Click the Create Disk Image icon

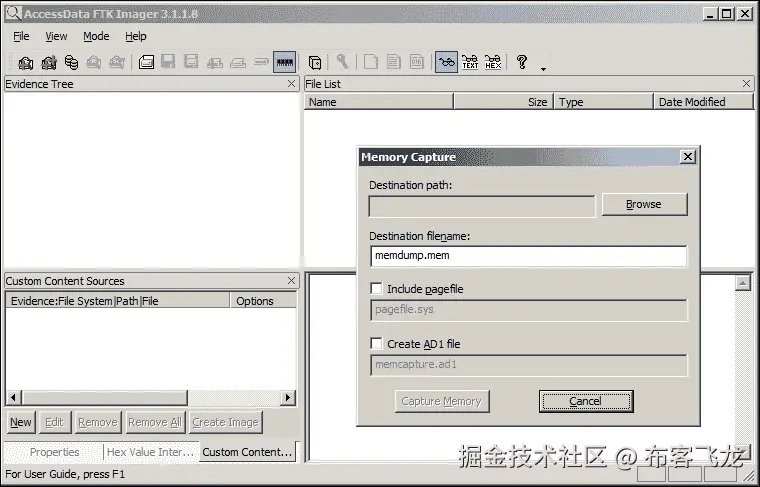pos(146,62)
